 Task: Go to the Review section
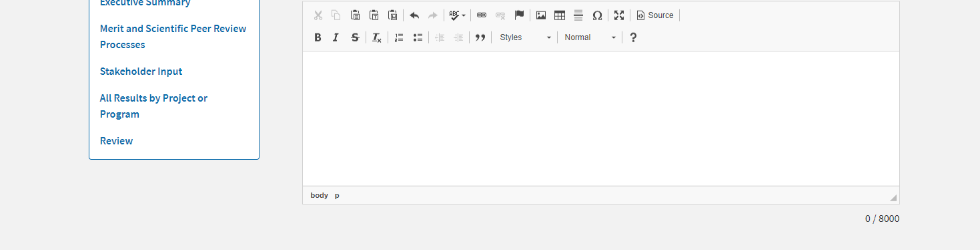pos(117,141)
